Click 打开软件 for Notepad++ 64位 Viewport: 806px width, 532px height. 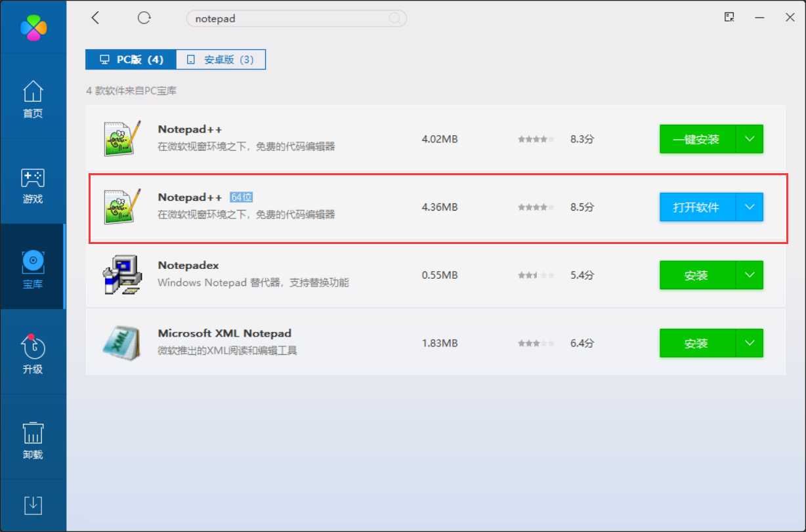[x=698, y=207]
